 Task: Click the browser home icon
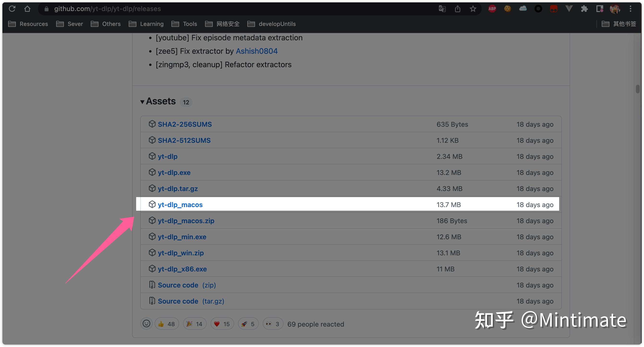[28, 9]
